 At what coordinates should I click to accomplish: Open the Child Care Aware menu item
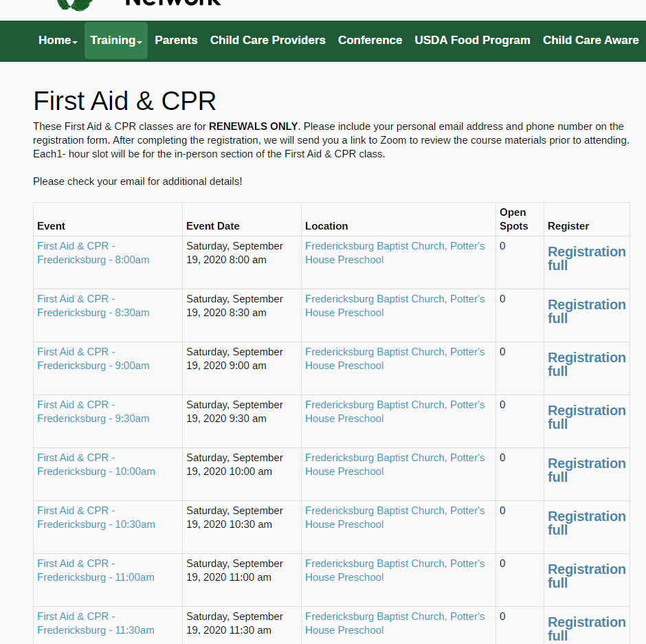click(x=590, y=41)
